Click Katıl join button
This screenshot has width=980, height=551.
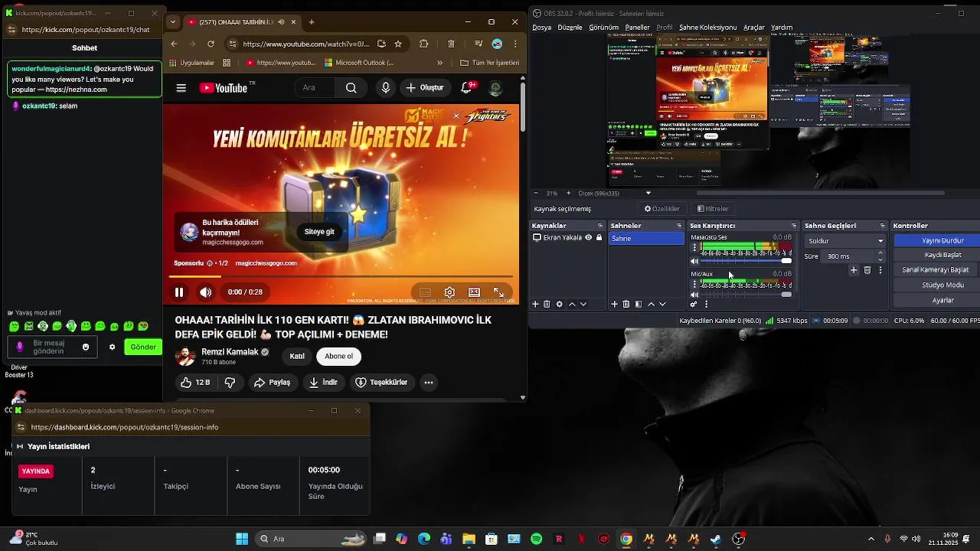click(x=297, y=356)
